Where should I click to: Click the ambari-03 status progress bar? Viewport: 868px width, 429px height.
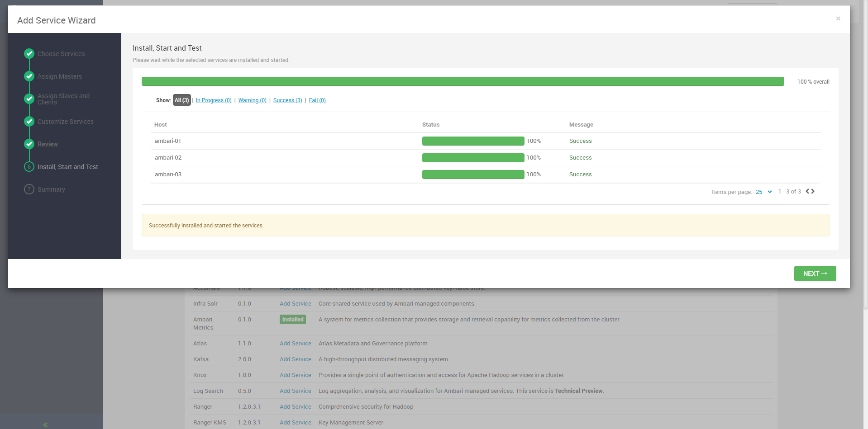[473, 174]
